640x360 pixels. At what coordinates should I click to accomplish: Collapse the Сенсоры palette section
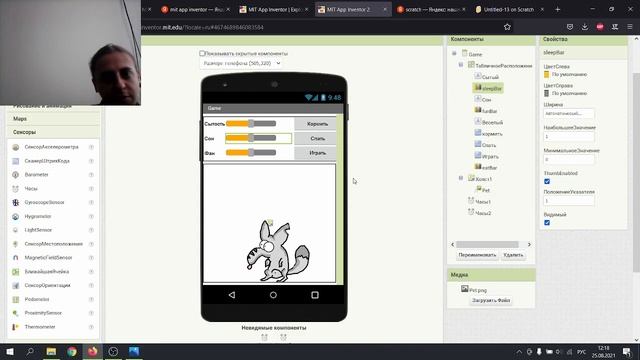[x=53, y=132]
